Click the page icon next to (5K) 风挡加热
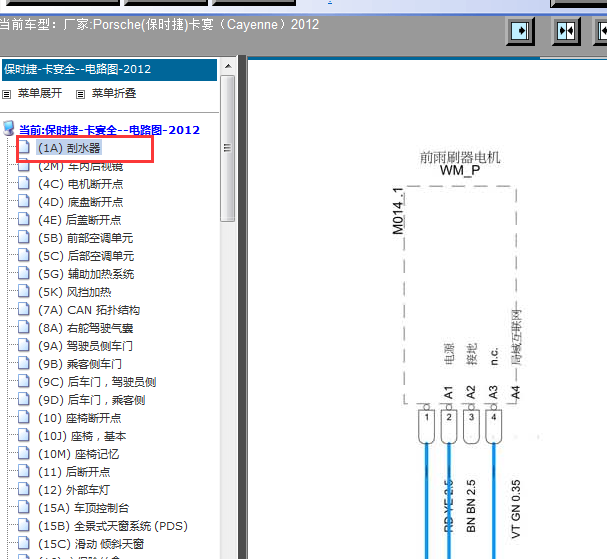Image resolution: width=607 pixels, height=559 pixels. click(x=24, y=291)
